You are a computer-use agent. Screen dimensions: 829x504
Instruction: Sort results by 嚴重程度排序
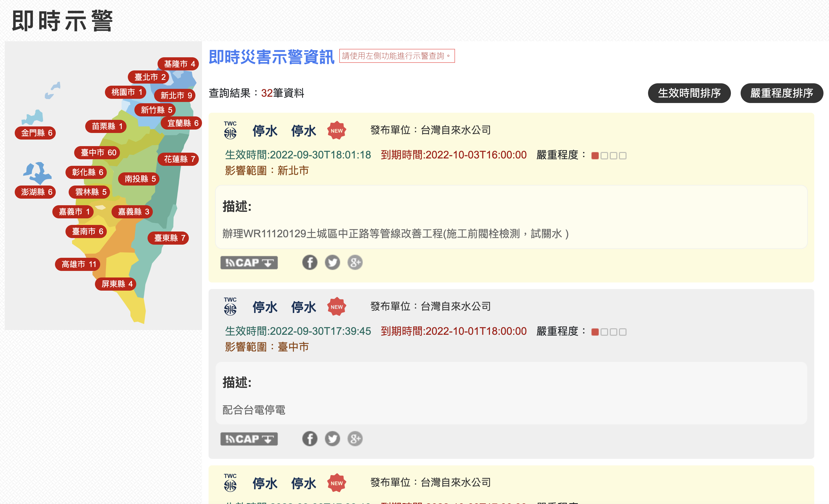781,93
